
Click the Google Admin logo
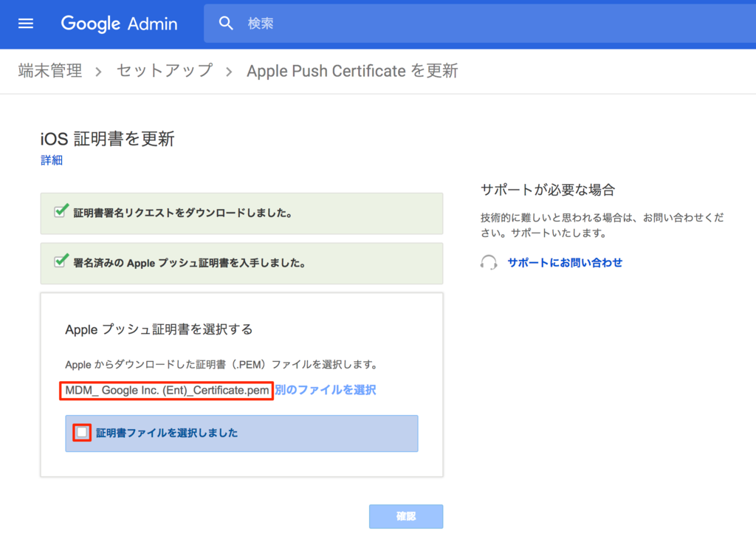tap(119, 23)
